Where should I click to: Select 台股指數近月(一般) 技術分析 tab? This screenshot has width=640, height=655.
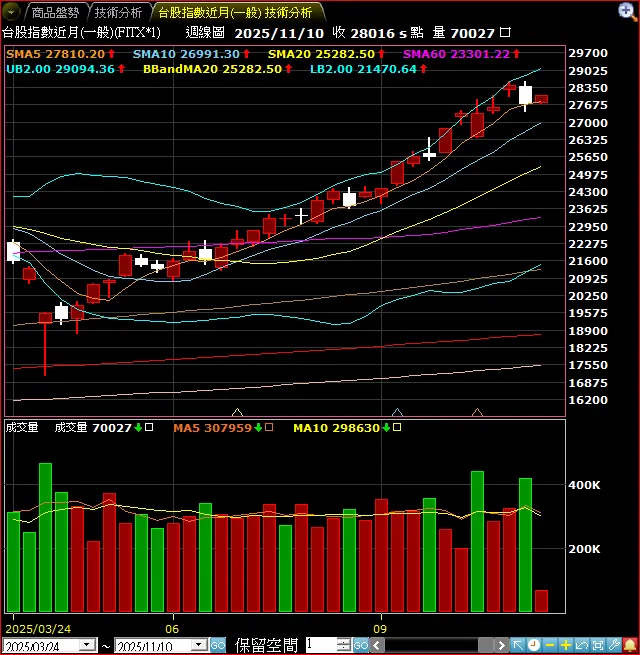(x=235, y=13)
